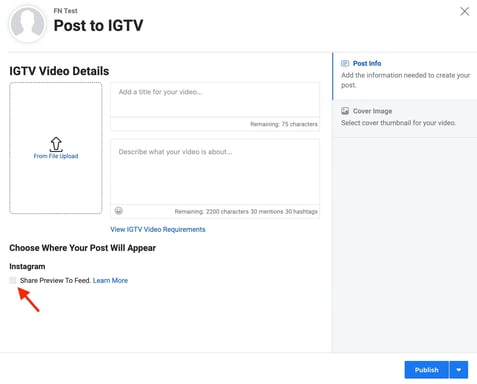Click 'Select cover thumbnail for your video' text
477x384 pixels.
tap(398, 123)
